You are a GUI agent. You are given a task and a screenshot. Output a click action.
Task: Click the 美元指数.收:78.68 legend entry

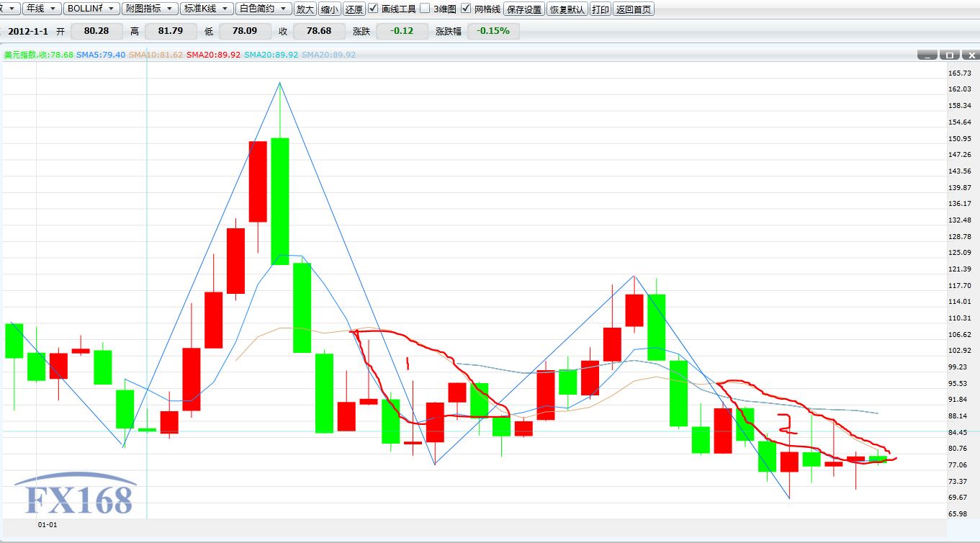click(x=39, y=55)
